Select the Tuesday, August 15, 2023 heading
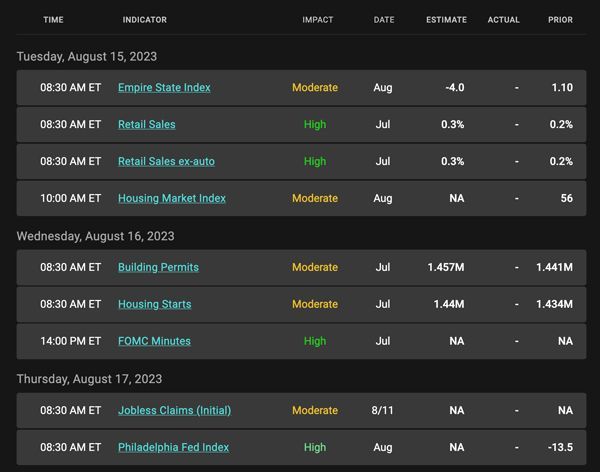 point(87,57)
